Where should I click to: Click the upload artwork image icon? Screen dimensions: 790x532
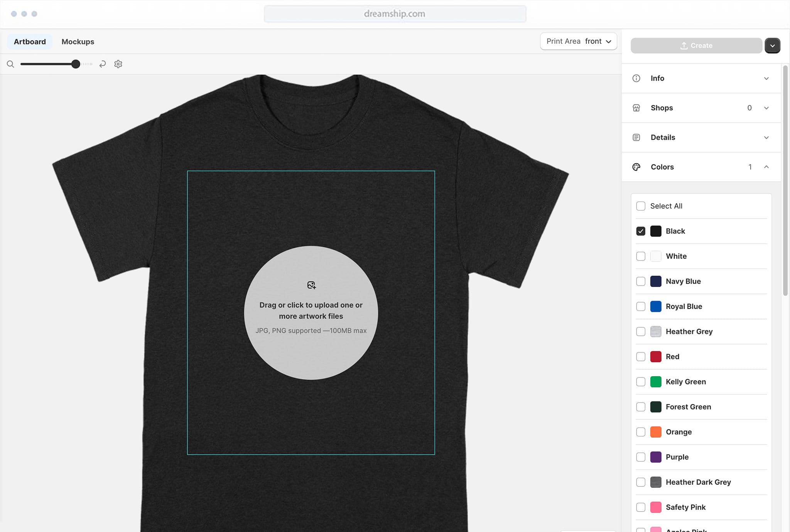(311, 285)
